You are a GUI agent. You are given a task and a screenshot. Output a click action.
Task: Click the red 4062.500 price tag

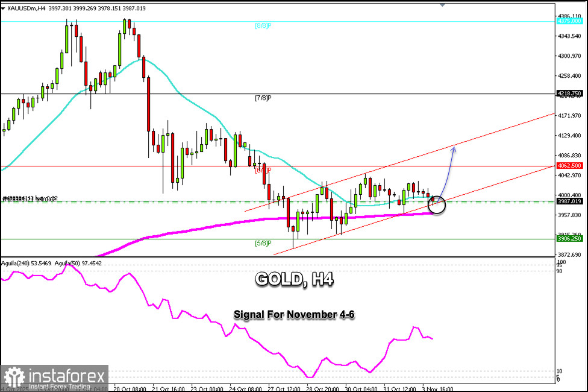coord(569,166)
